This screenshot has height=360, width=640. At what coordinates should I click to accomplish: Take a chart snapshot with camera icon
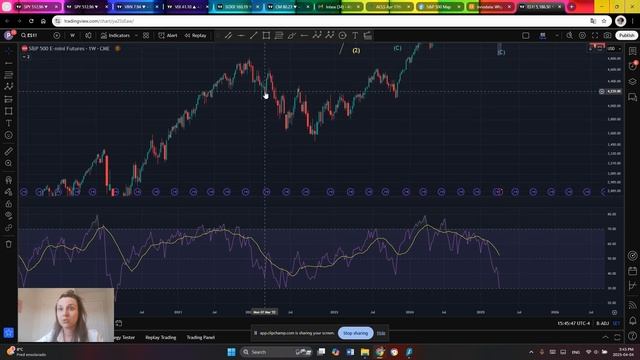[x=608, y=36]
